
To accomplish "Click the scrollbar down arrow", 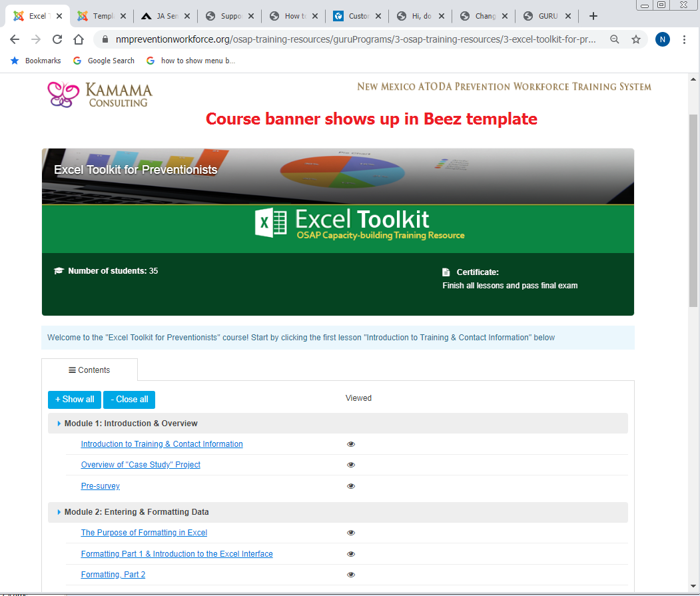I will [x=693, y=586].
